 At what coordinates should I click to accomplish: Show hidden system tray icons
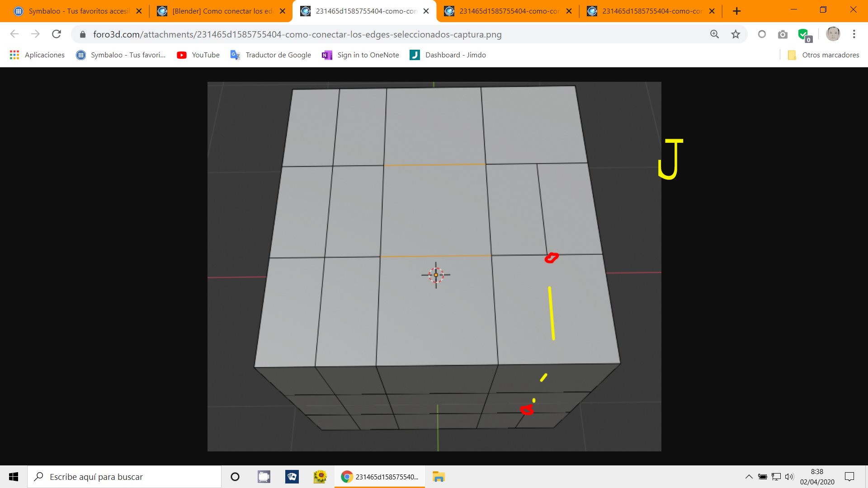(749, 477)
